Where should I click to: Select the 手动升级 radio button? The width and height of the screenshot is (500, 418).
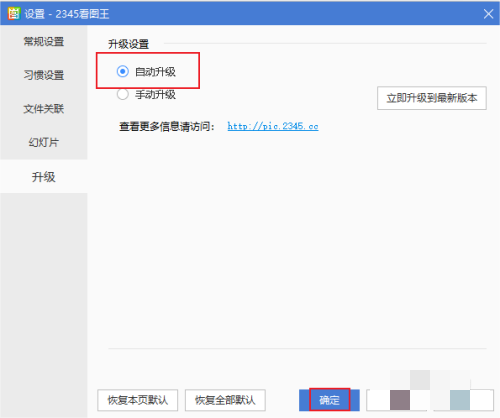[123, 94]
